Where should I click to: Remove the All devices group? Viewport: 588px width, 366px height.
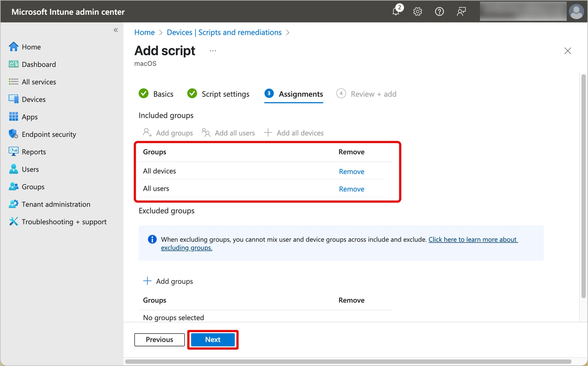[351, 172]
